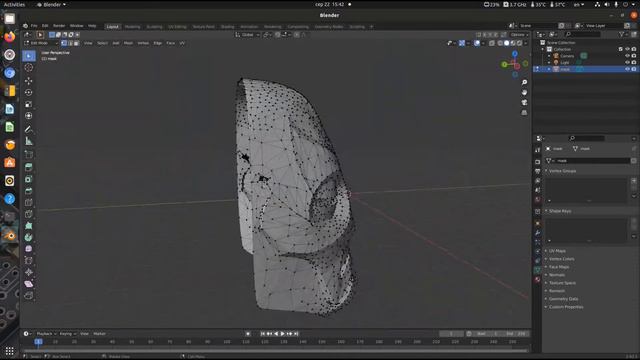Select the Inset Faces tool
The width and height of the screenshot is (640, 360).
pos(29,179)
